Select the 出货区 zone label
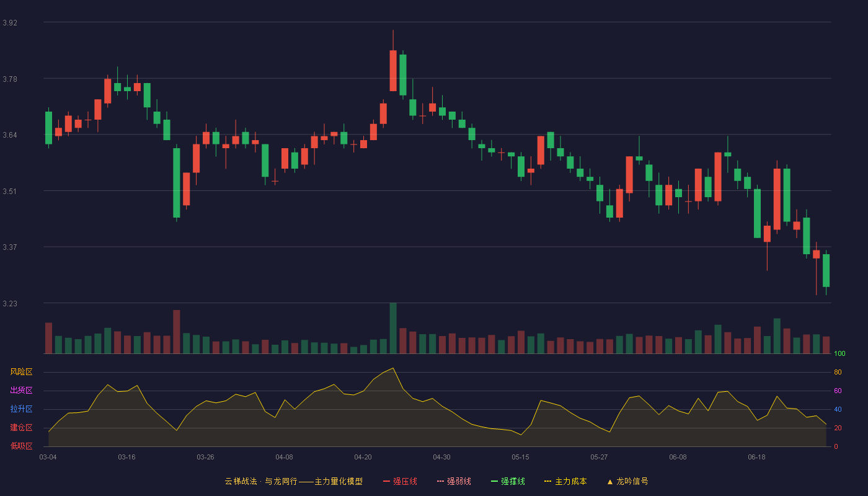This screenshot has height=496, width=868. point(21,391)
